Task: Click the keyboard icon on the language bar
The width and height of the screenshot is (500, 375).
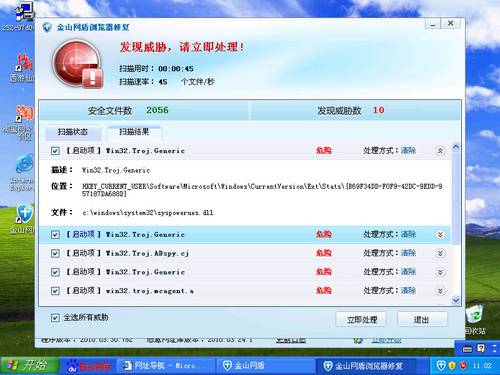Action: point(467,349)
